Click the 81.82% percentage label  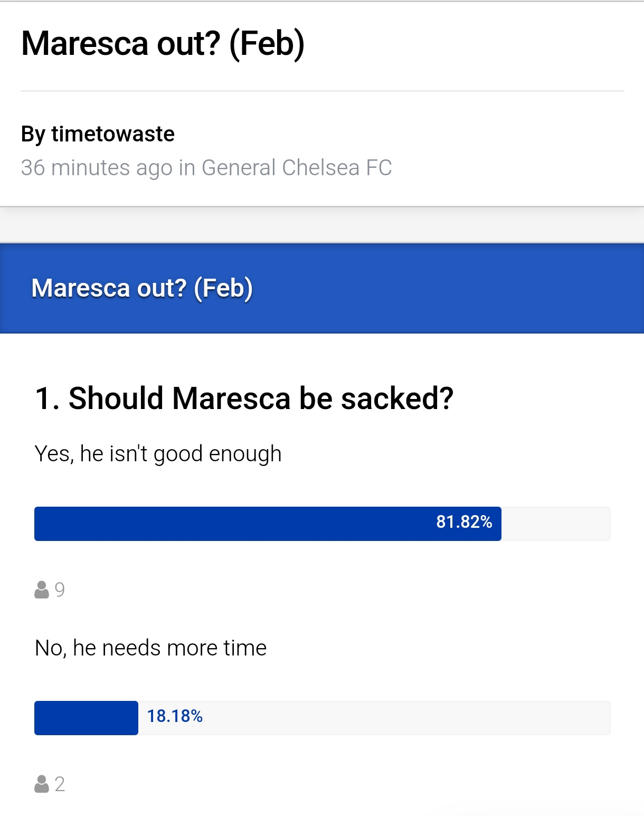click(464, 522)
